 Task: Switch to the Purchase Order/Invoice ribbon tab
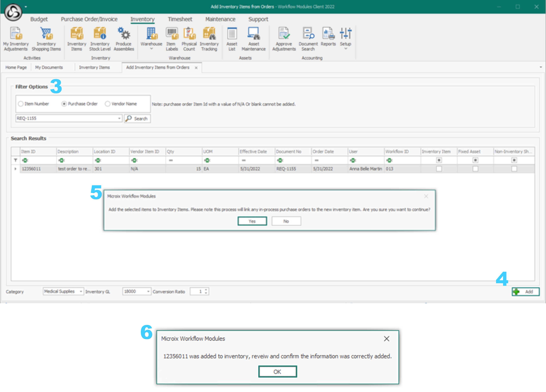point(89,19)
